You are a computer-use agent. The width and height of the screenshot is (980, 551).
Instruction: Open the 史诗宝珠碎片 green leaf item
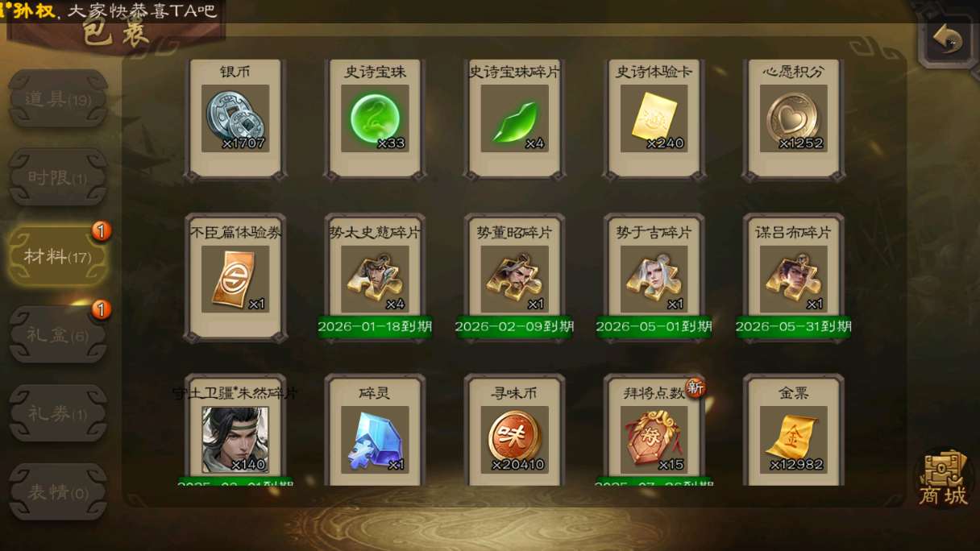[514, 118]
